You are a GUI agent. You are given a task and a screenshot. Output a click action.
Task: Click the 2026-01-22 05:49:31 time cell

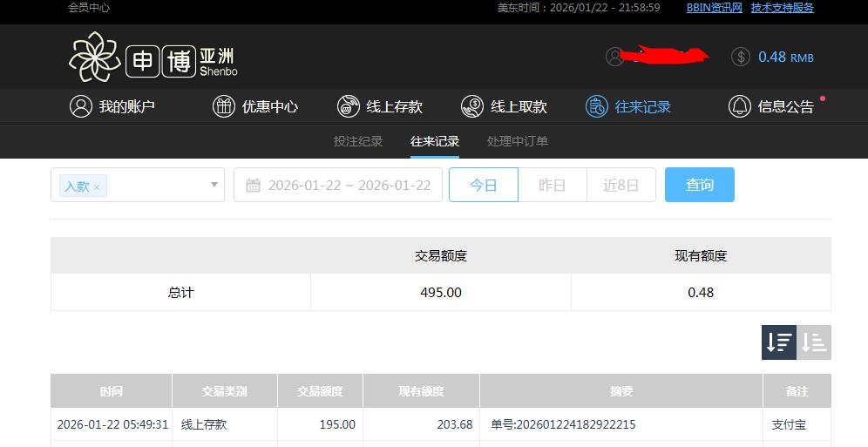click(112, 424)
